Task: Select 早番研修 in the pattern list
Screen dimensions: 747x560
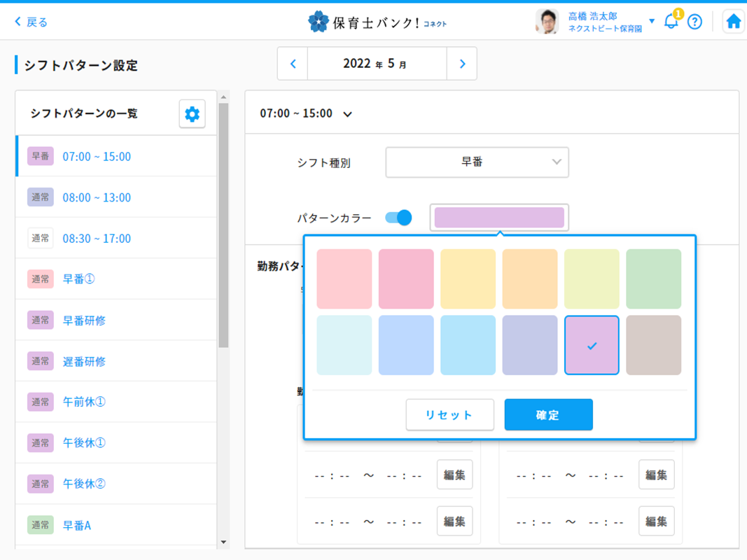Action: tap(84, 321)
